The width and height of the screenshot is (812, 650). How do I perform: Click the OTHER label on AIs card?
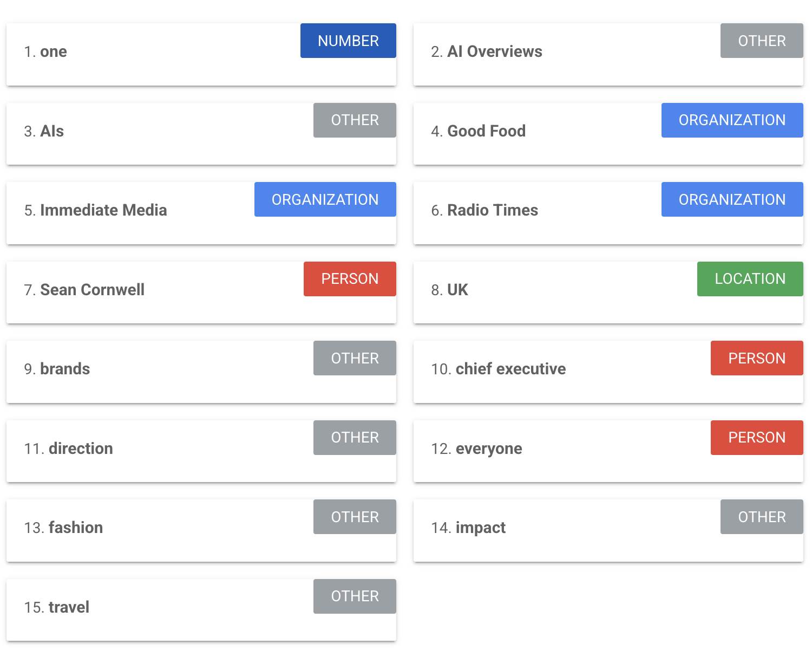(x=355, y=120)
